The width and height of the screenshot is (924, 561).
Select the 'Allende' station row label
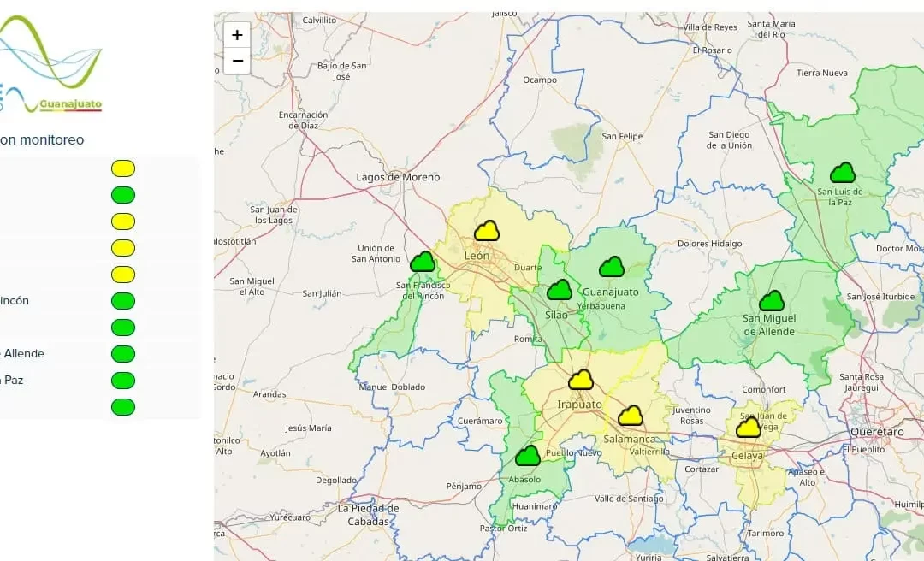tap(23, 354)
